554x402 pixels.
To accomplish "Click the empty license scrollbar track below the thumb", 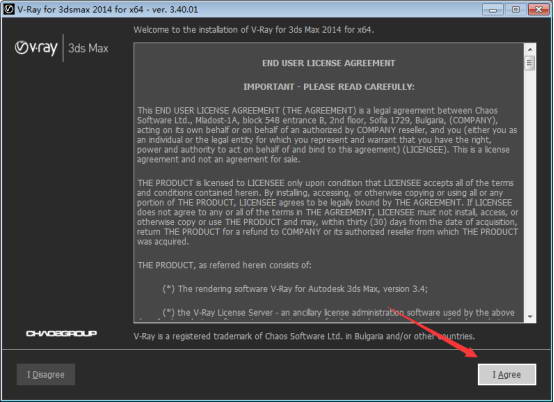I will point(530,191).
